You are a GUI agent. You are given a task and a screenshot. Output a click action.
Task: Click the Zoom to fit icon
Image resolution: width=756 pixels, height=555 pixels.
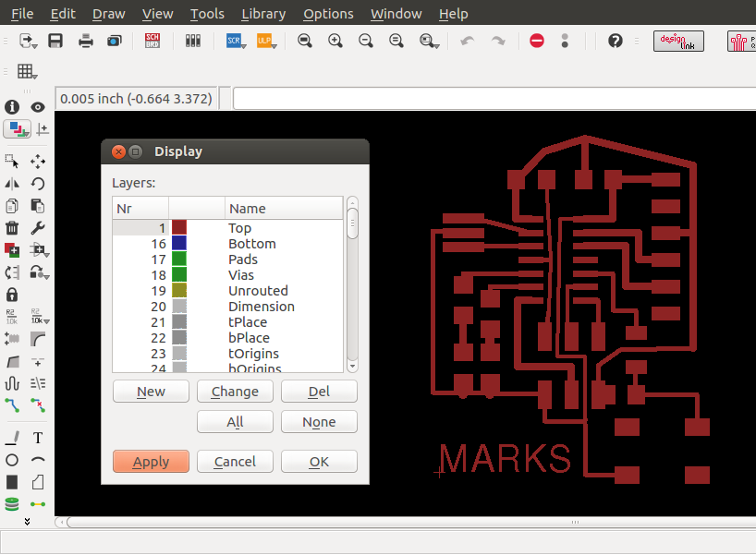point(305,41)
